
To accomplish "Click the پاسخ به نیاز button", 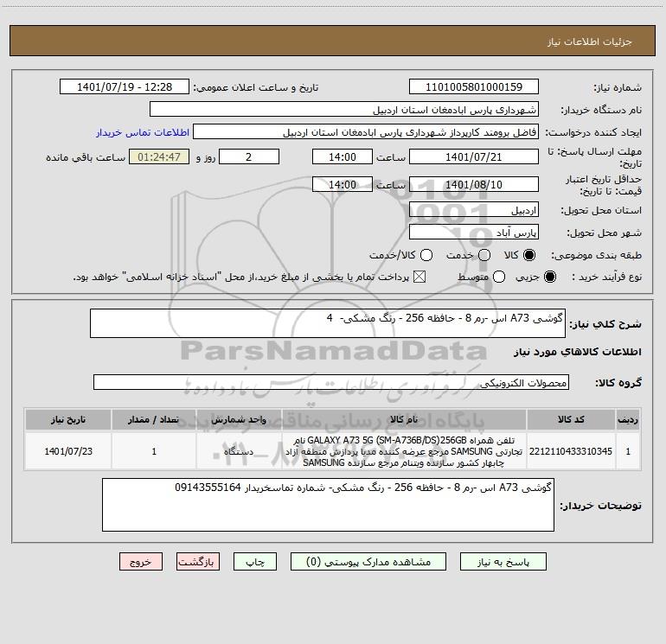I will pos(503,562).
